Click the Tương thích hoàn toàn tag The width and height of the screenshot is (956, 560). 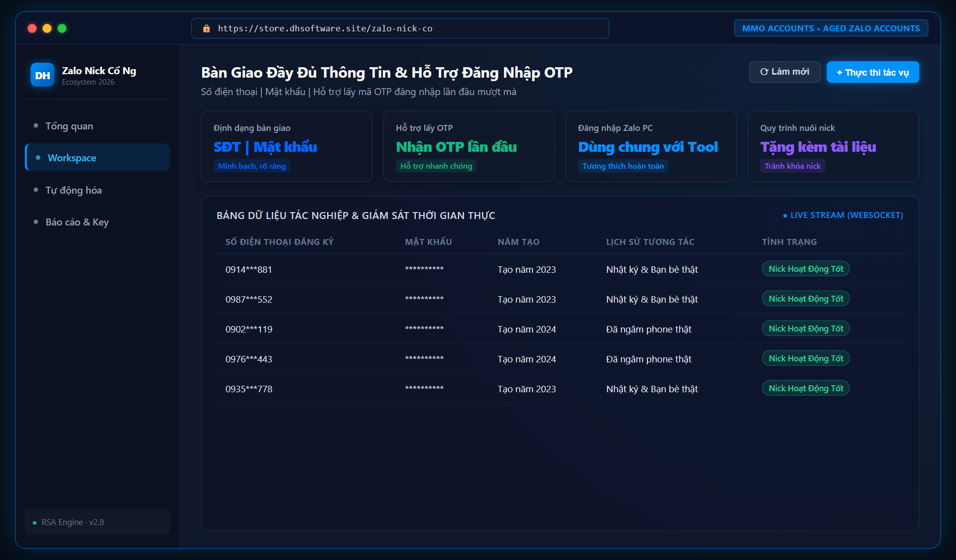click(623, 166)
